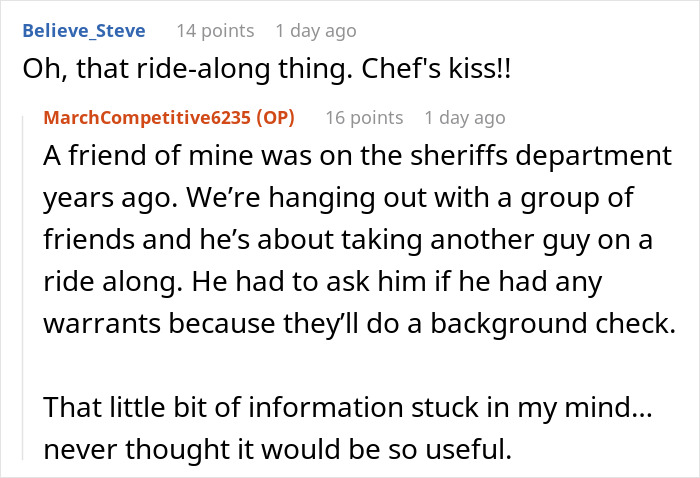Open Believe_Steve's user profile

(x=82, y=31)
